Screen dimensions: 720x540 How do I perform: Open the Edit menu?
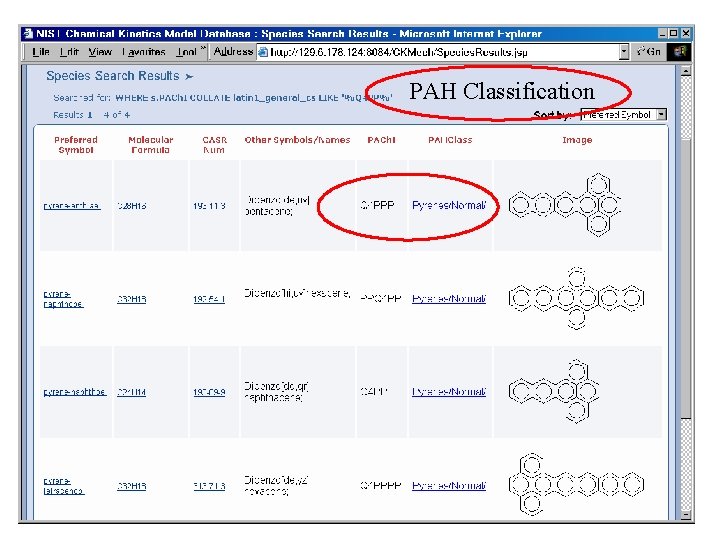(69, 51)
